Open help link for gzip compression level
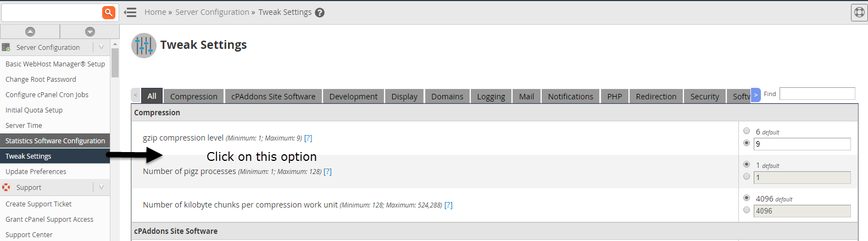The width and height of the screenshot is (868, 241). [308, 138]
